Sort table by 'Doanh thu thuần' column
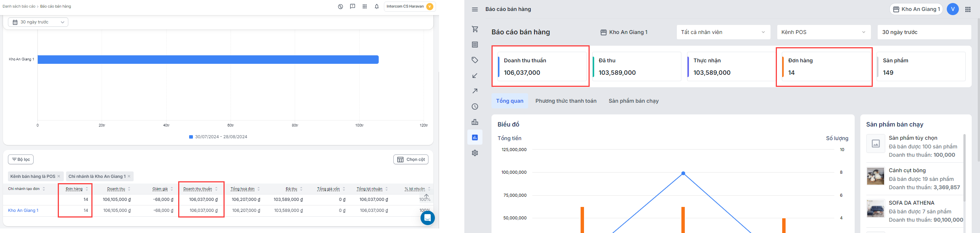Screen dimensions: 980x233 click(198, 189)
